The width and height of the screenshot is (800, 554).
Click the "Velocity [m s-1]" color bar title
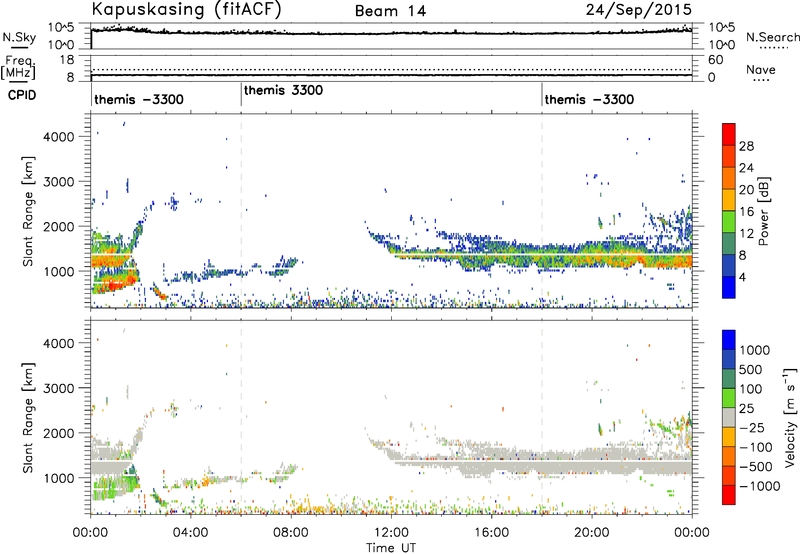click(790, 417)
